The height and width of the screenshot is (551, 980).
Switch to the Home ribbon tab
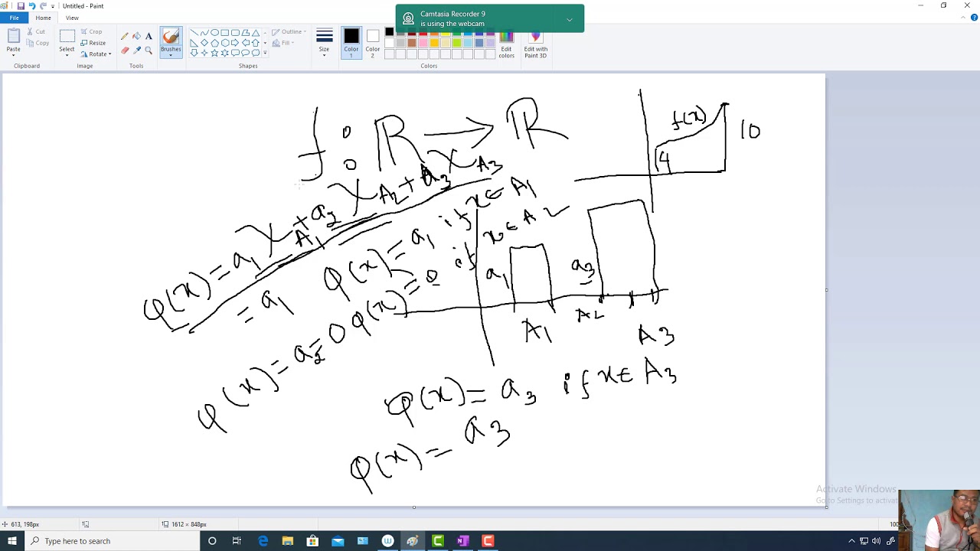click(43, 18)
